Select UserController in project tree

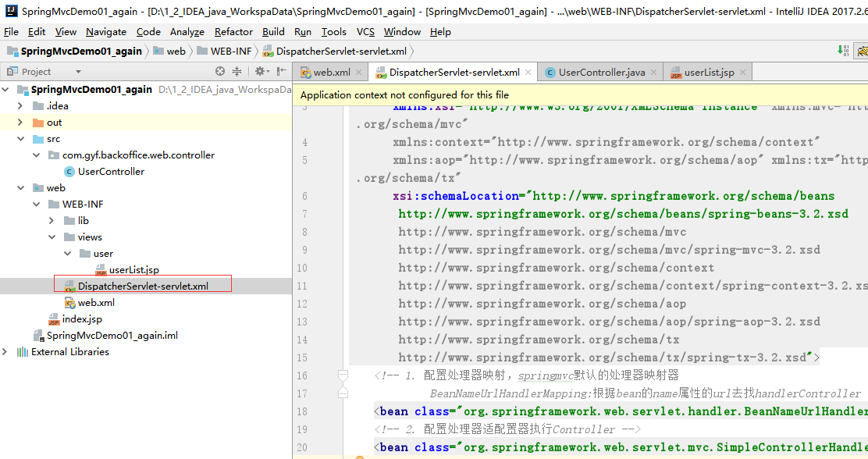pyautogui.click(x=111, y=172)
